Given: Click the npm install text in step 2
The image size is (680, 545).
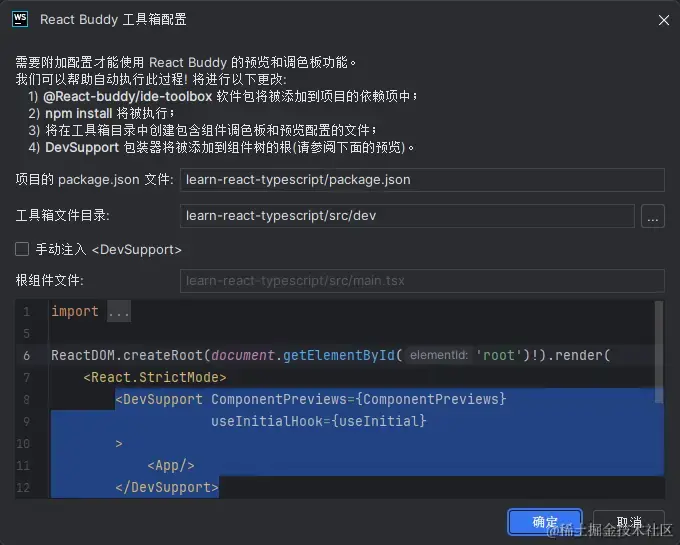Looking at the screenshot, I should pos(79,114).
